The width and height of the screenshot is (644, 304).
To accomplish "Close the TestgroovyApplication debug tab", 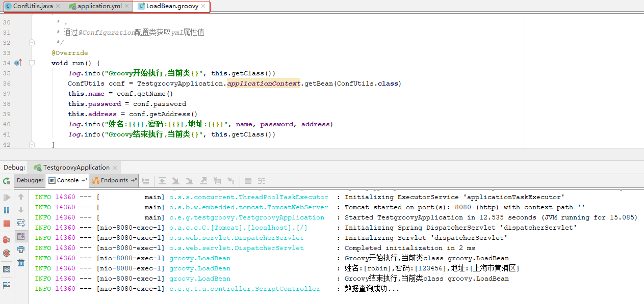I will point(115,168).
